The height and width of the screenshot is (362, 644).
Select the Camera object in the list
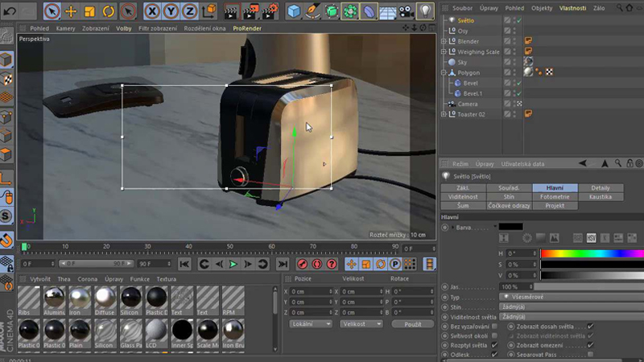click(468, 104)
